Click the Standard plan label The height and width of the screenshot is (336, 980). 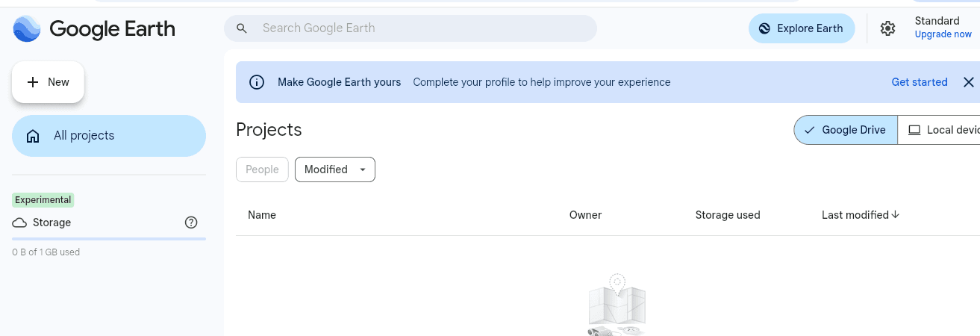[937, 21]
